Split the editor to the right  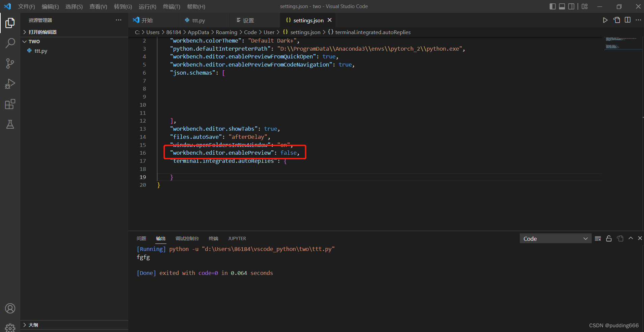(627, 20)
